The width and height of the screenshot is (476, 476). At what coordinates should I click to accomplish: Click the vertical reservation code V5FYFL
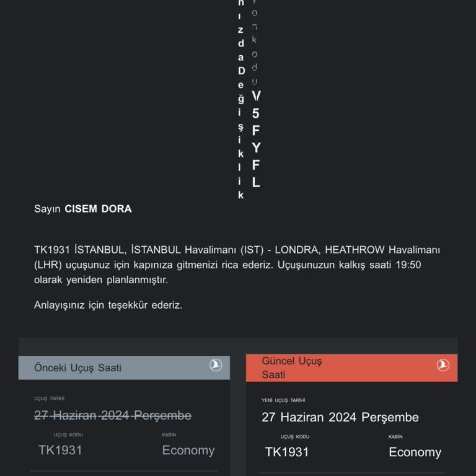tap(256, 139)
